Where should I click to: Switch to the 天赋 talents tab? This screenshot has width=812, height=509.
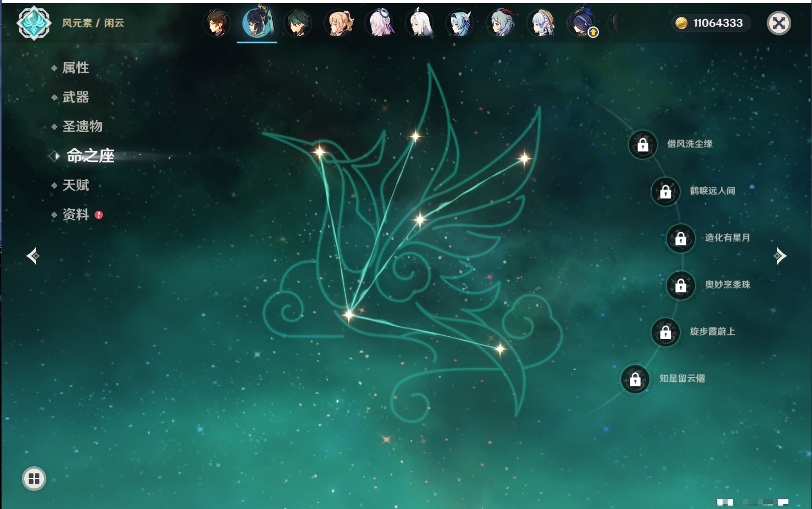(75, 186)
